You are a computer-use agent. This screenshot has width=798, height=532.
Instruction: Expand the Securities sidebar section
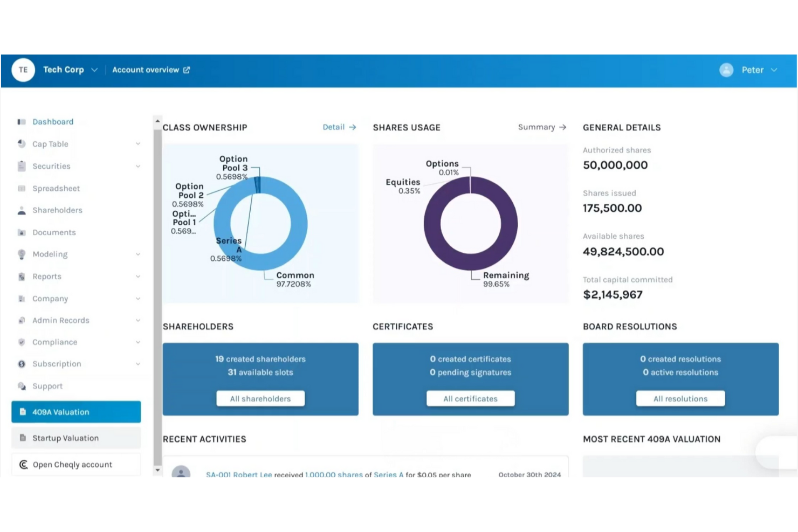(x=138, y=166)
